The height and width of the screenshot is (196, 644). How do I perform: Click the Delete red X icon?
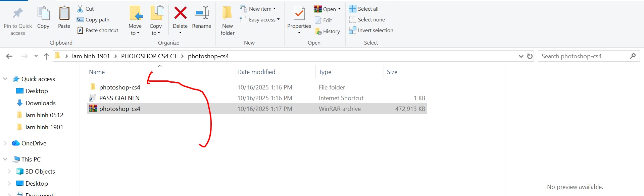(x=180, y=13)
